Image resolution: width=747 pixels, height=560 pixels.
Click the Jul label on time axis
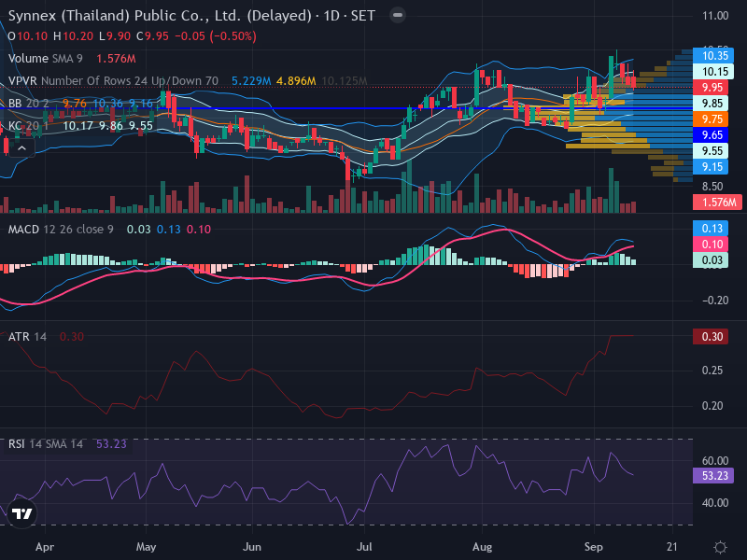coord(364,547)
